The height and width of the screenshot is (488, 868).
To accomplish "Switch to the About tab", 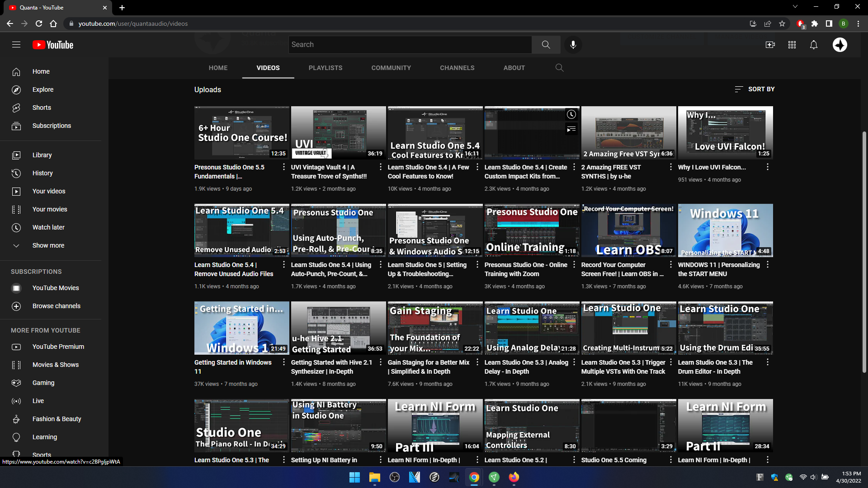I will (x=514, y=68).
